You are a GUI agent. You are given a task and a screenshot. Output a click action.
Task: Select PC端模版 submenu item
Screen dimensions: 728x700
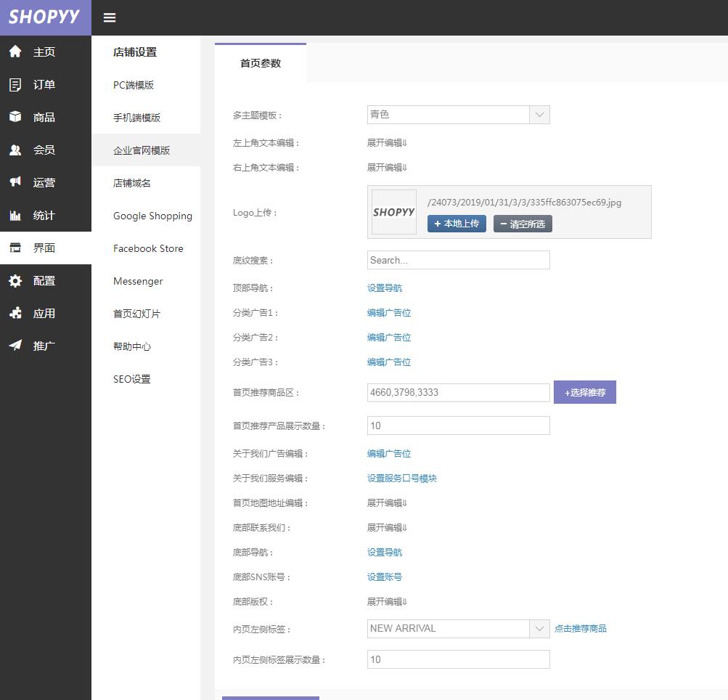point(146,85)
